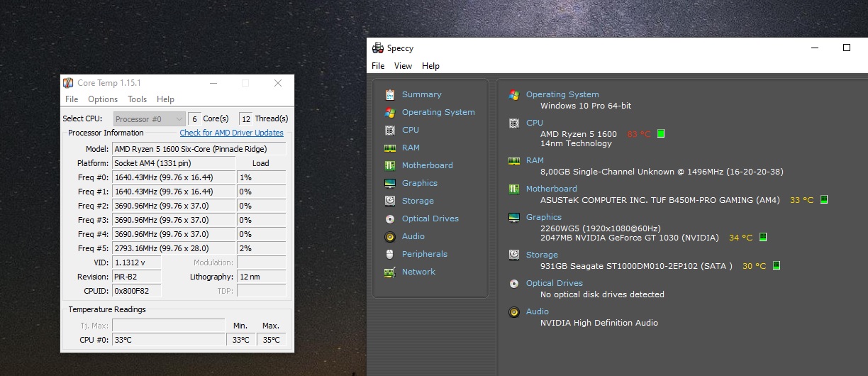Click the Network icon in Speccy sidebar
The height and width of the screenshot is (376, 868).
[389, 272]
